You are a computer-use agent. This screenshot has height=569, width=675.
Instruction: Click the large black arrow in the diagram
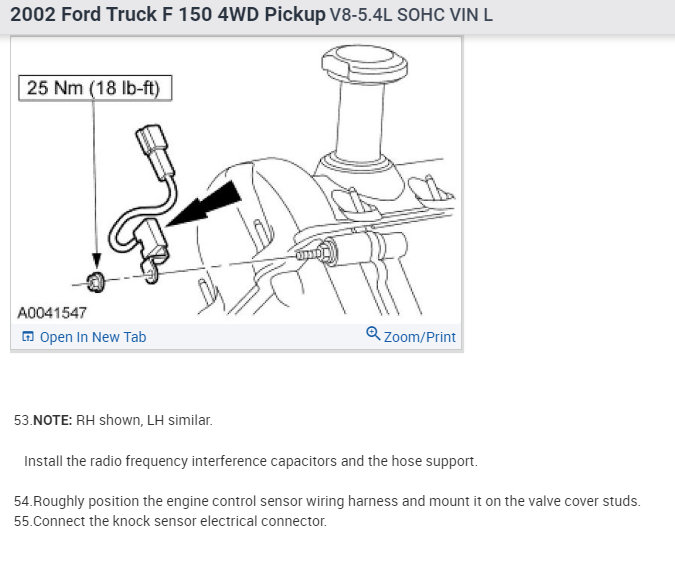203,205
